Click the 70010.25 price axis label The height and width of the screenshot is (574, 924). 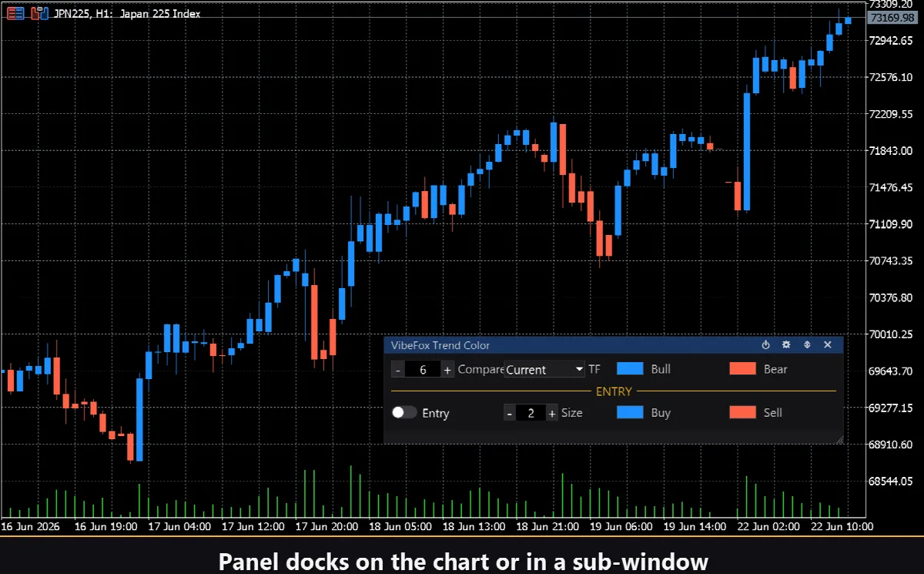tap(891, 334)
